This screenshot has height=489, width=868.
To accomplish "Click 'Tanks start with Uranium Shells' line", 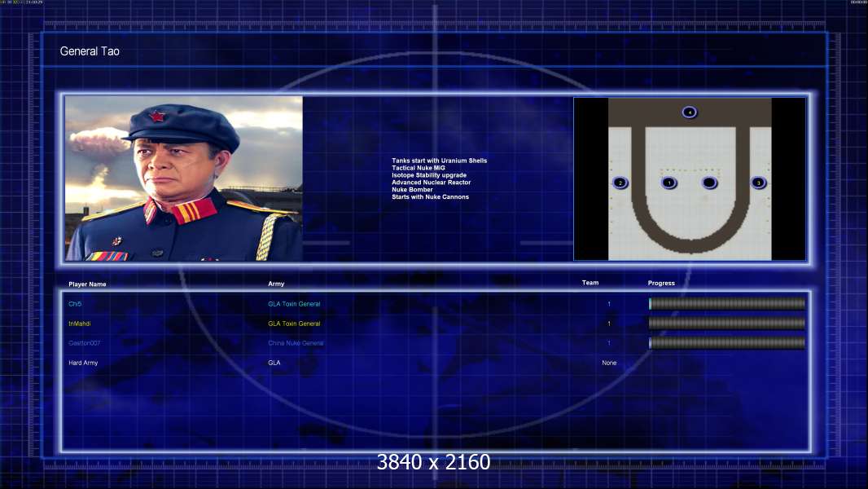I will tap(440, 161).
